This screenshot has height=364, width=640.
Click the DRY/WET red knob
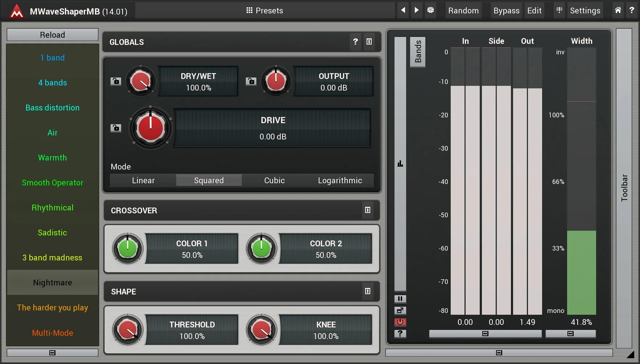coord(141,81)
